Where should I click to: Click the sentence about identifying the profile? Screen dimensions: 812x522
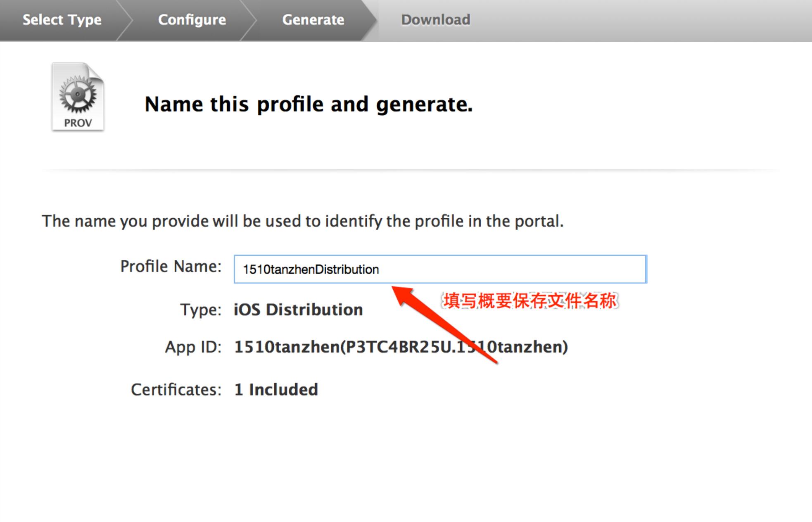pyautogui.click(x=303, y=222)
